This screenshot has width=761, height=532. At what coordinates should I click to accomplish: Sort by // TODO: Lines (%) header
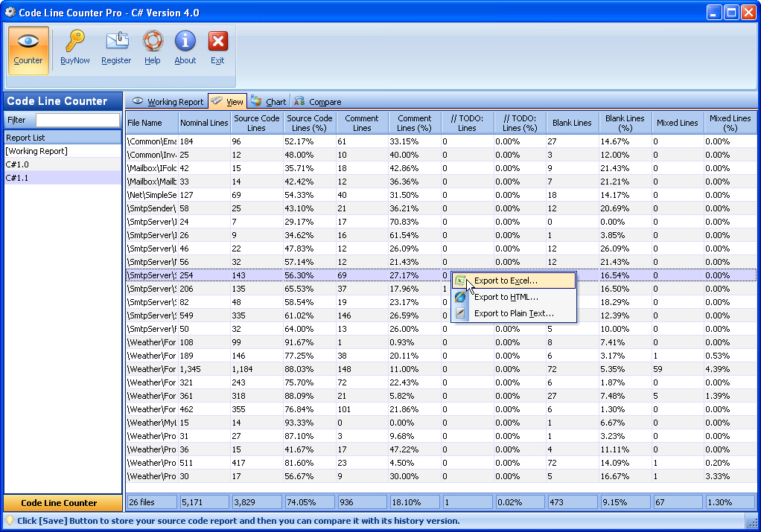coord(520,123)
